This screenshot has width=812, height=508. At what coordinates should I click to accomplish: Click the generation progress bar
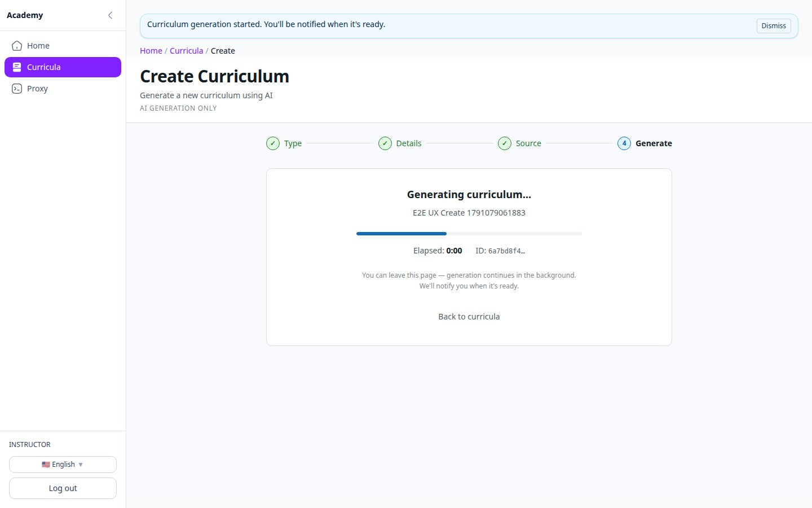tap(469, 234)
